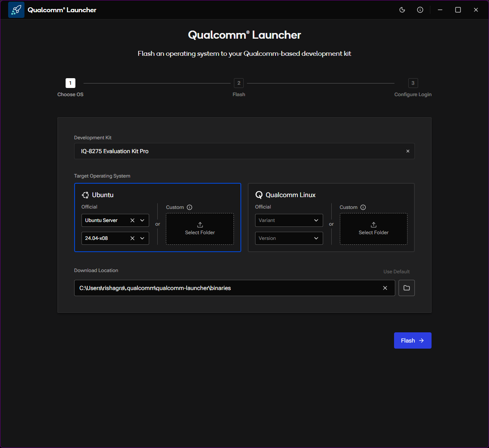Select the Ubuntu operating system card
Viewport: 489px width, 448px height.
click(x=158, y=217)
